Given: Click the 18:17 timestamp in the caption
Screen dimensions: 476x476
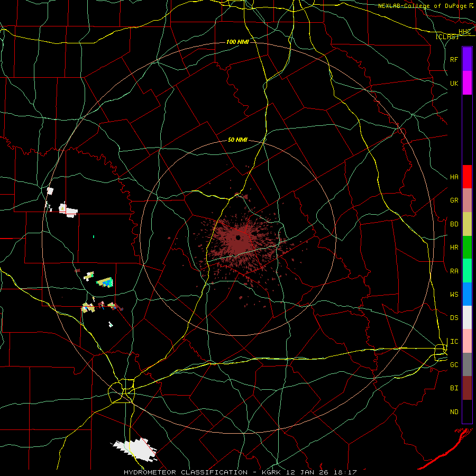Looking at the screenshot, I should (x=344, y=472).
